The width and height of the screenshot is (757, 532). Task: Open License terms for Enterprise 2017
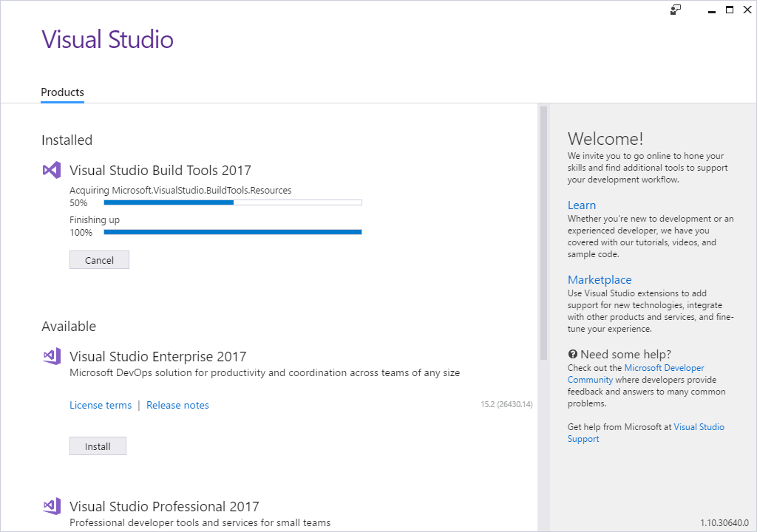(x=101, y=405)
